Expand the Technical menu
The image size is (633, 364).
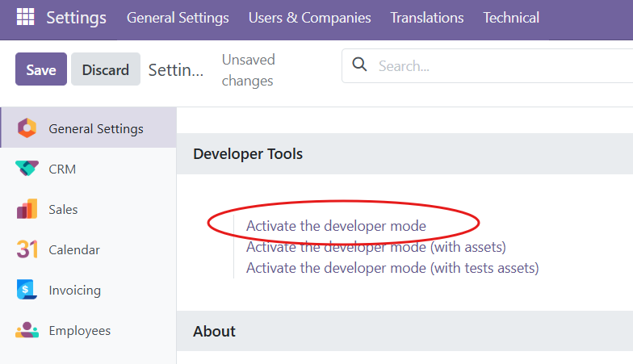511,18
